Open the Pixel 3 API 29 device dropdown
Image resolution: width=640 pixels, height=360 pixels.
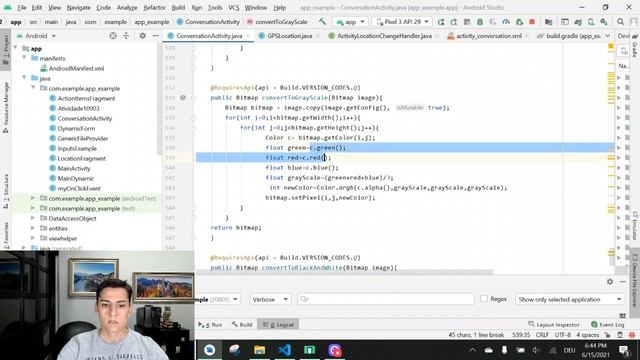[402, 22]
